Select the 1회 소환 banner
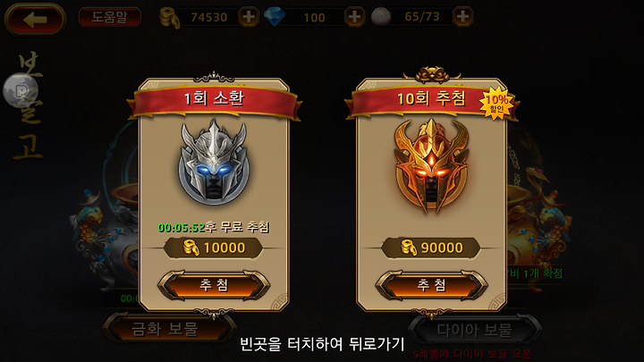The image size is (644, 362). pyautogui.click(x=214, y=100)
